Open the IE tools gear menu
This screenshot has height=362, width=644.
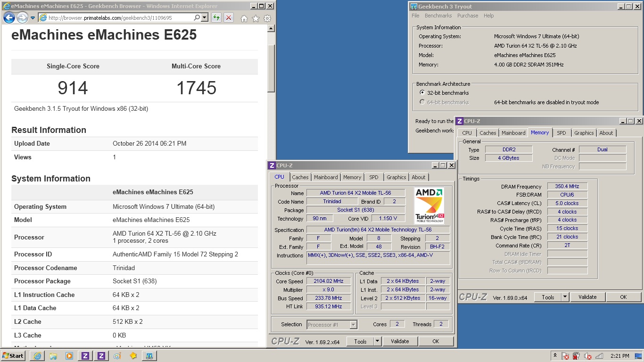pos(267,18)
